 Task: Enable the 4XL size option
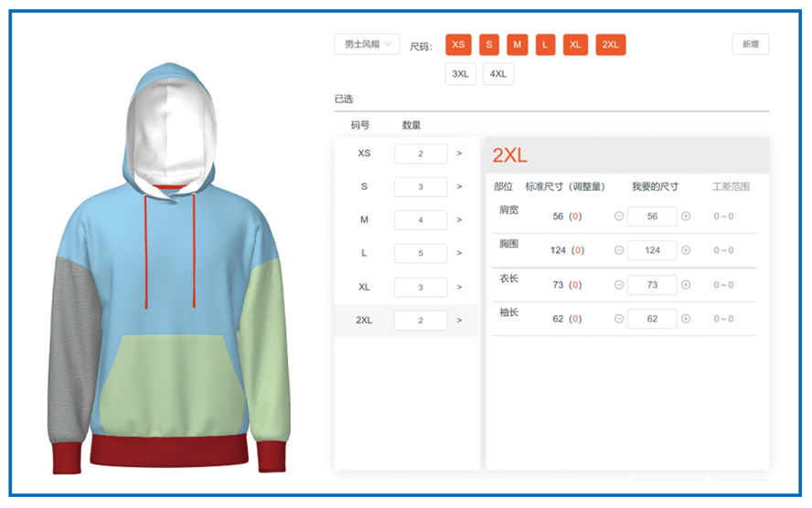click(x=498, y=74)
